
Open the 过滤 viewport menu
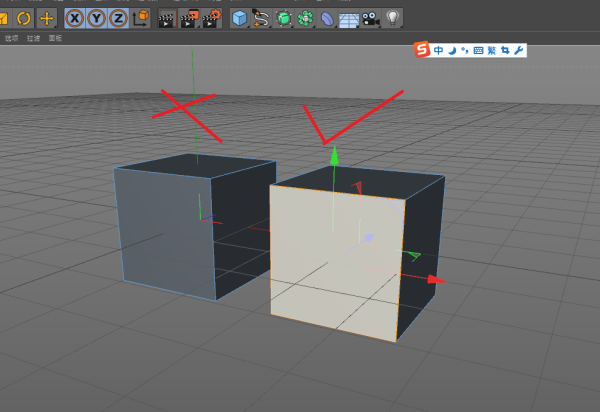point(33,38)
